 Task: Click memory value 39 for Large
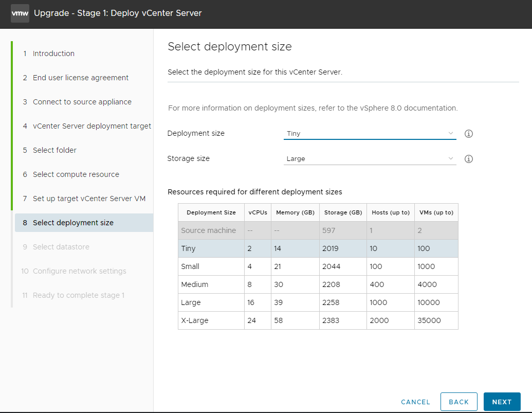pyautogui.click(x=278, y=302)
